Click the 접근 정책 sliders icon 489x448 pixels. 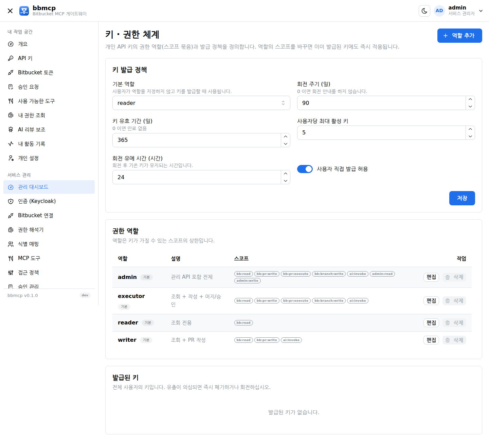[x=11, y=273]
